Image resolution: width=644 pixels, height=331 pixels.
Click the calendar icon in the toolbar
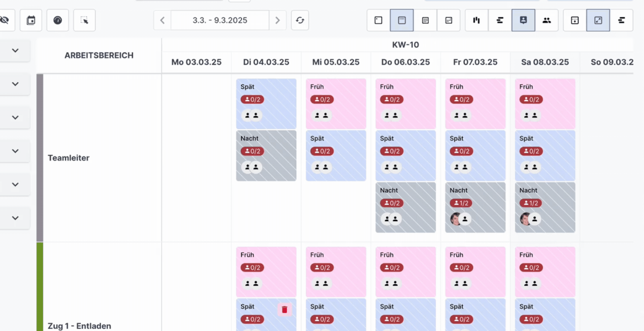pyautogui.click(x=31, y=20)
